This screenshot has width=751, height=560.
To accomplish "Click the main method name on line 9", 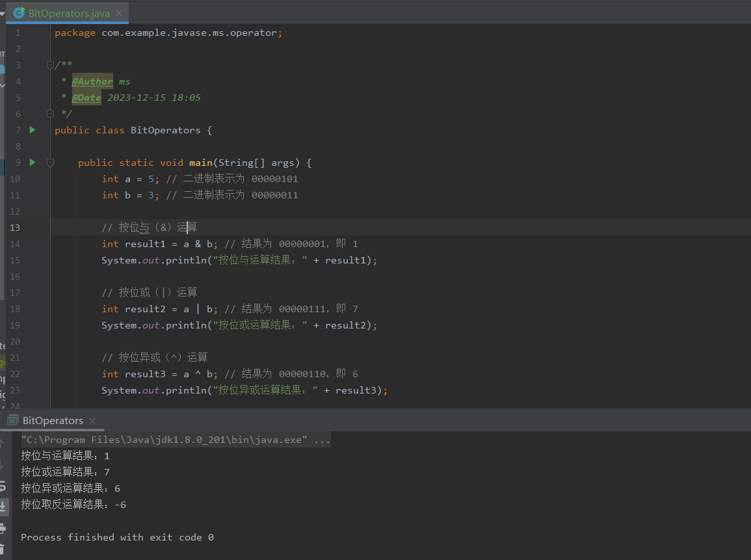I will coord(201,163).
